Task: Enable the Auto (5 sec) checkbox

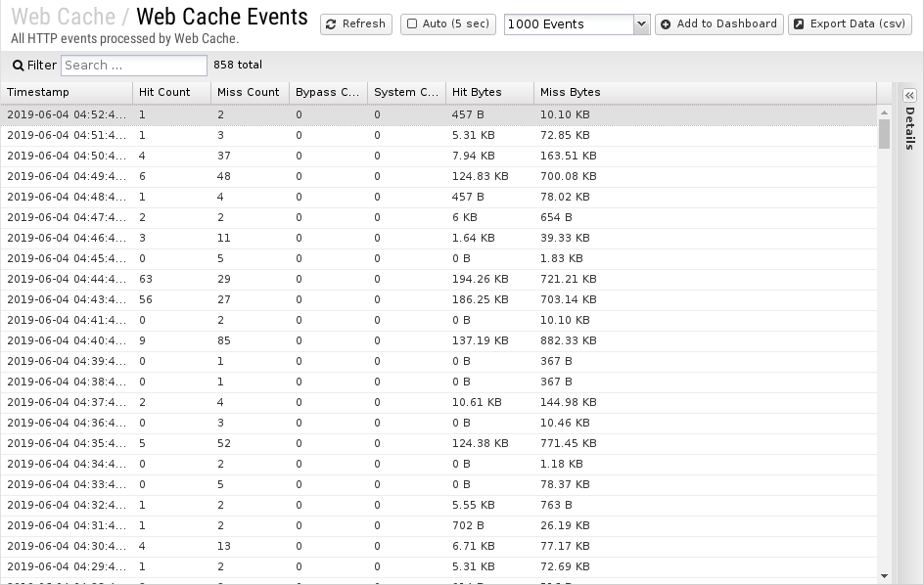Action: click(412, 23)
